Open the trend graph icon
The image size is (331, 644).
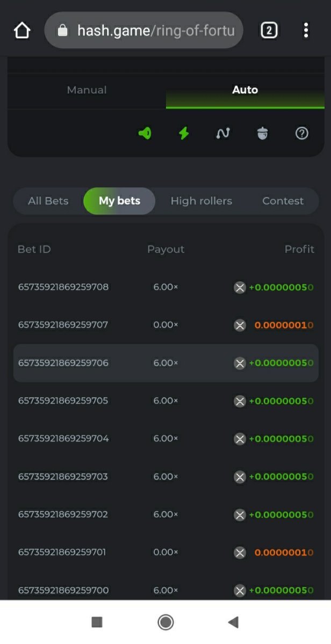[x=223, y=133]
